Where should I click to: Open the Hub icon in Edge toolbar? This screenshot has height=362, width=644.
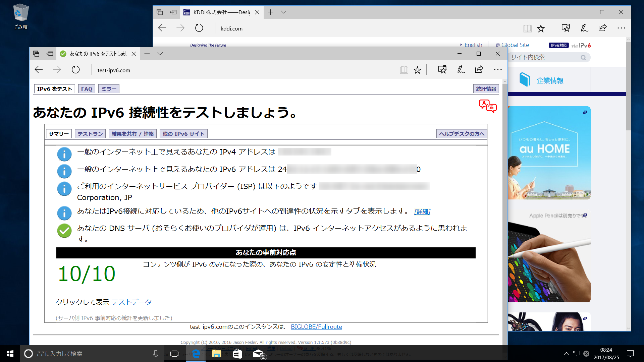pos(442,70)
